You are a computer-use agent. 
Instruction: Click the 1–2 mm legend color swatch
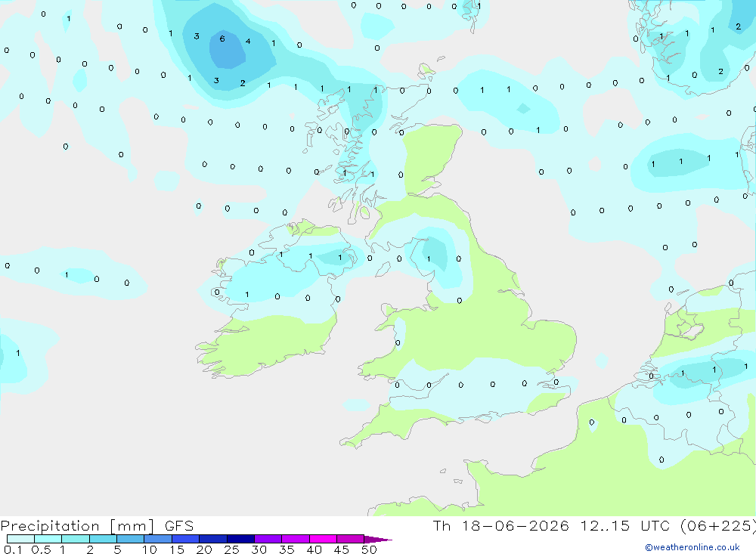point(75,539)
